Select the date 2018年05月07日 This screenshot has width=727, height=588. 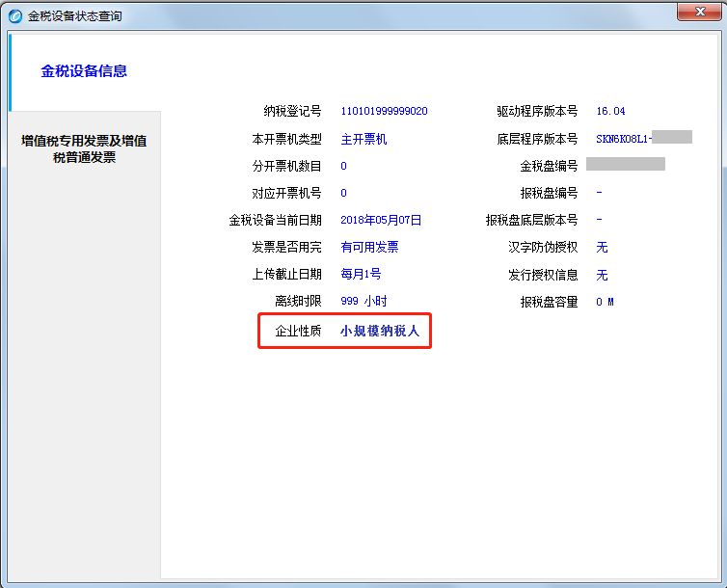[381, 220]
